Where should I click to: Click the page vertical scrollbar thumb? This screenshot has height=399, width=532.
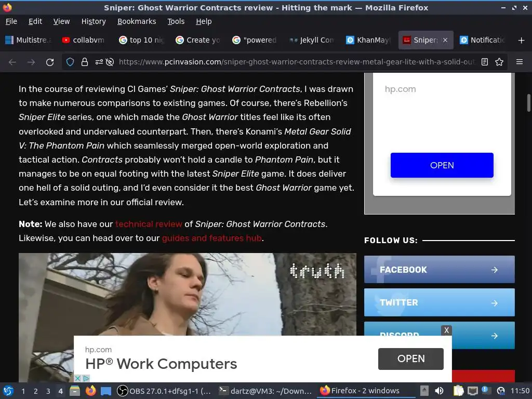[x=528, y=102]
